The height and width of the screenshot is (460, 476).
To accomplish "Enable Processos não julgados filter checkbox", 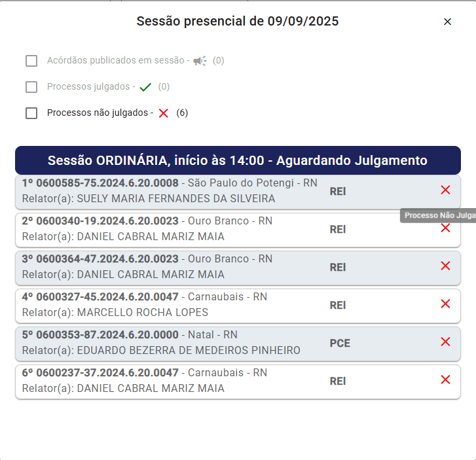I will pyautogui.click(x=31, y=113).
